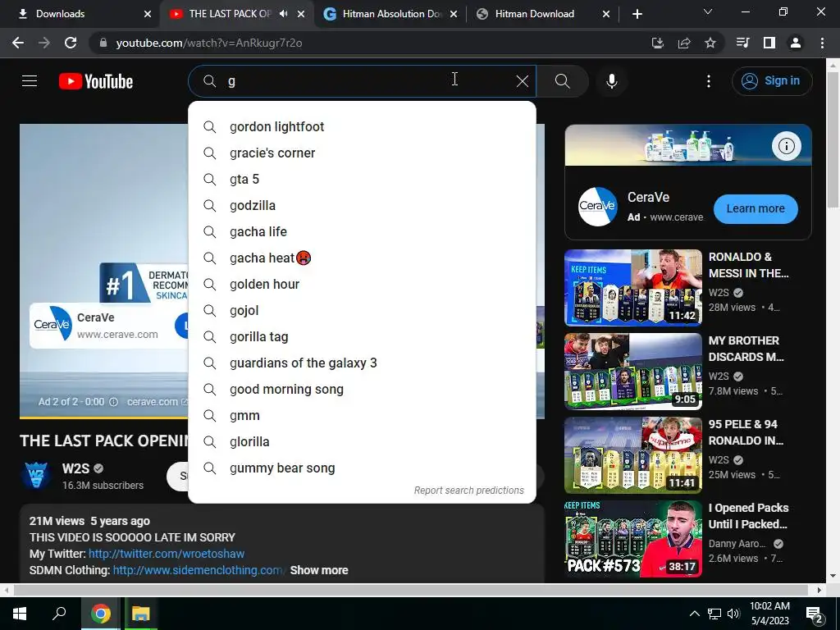Click Learn more on CeraVe ad

click(x=756, y=208)
